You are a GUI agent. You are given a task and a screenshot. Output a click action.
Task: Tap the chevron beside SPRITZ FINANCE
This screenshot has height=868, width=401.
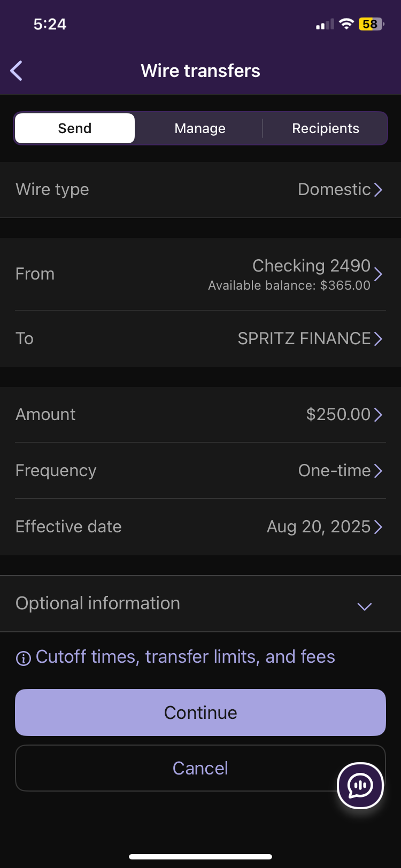coord(378,339)
